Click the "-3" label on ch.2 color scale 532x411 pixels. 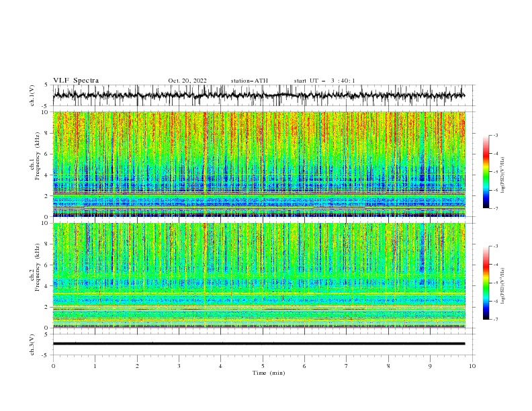pyautogui.click(x=496, y=246)
